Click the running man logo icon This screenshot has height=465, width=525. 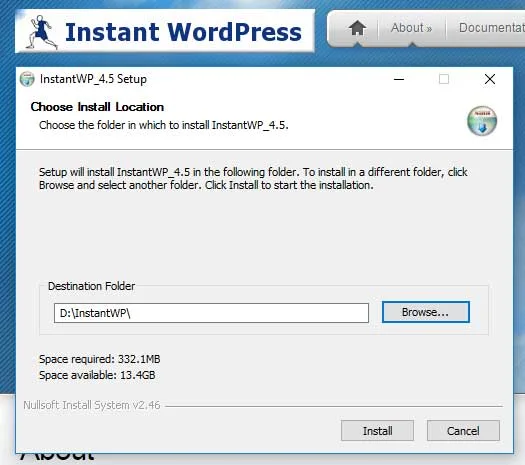coord(42,32)
